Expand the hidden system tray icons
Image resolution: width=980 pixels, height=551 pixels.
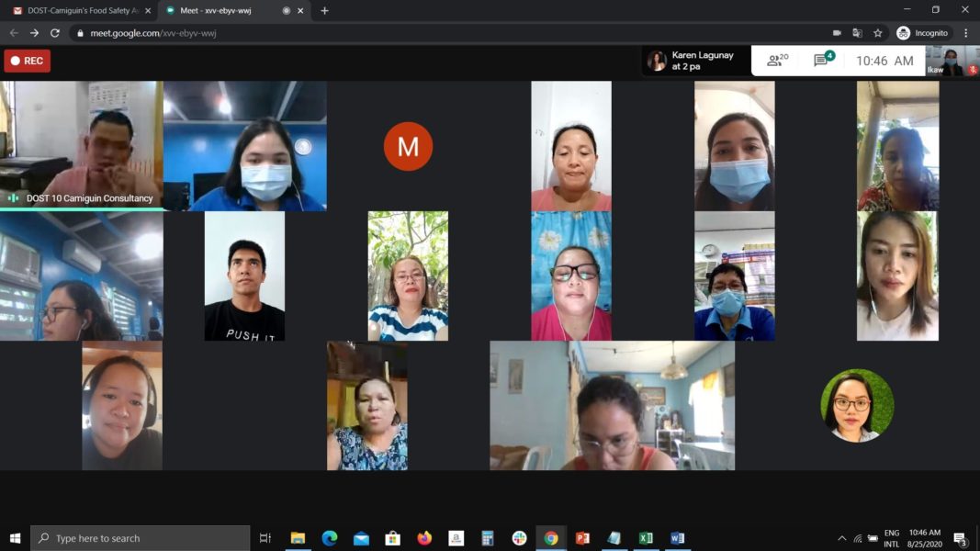coord(842,538)
